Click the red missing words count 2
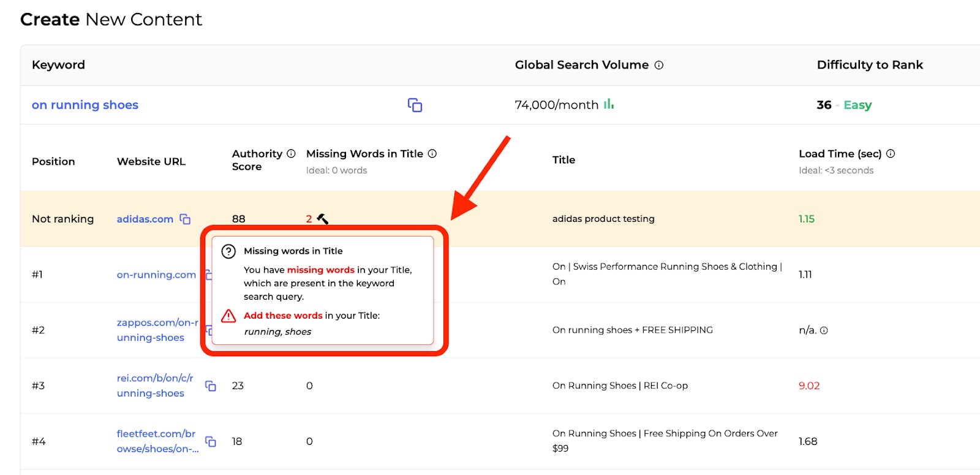The image size is (980, 475). (309, 219)
